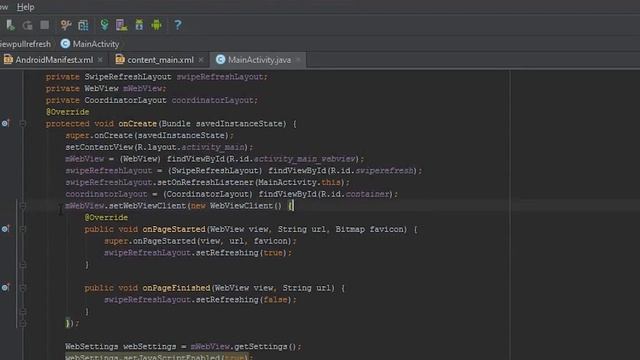The height and width of the screenshot is (360, 640).
Task: Click the 'onCreate' method name in its declaration
Action: 138,124
